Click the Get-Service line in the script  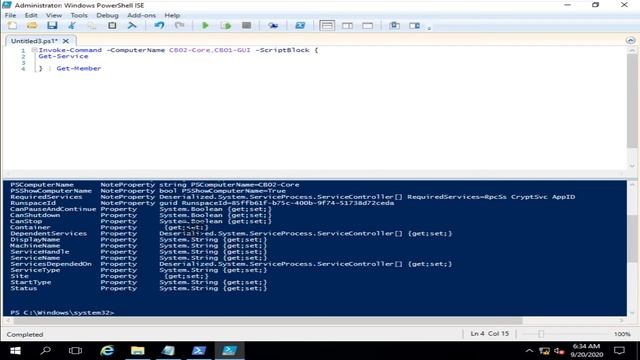click(x=63, y=56)
